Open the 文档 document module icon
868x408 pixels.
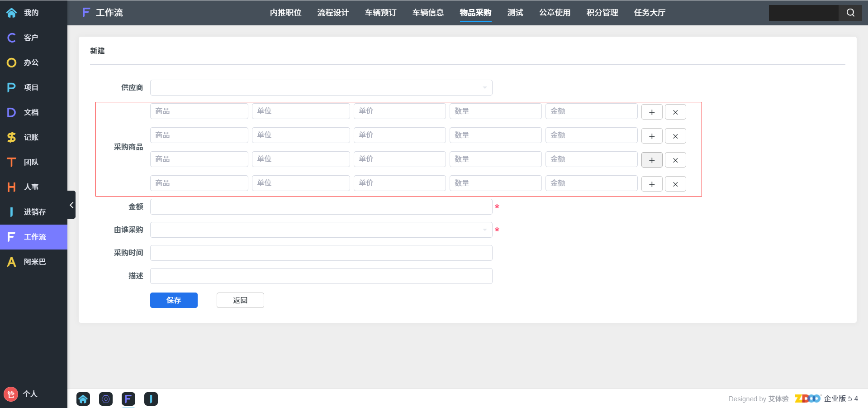[x=12, y=112]
